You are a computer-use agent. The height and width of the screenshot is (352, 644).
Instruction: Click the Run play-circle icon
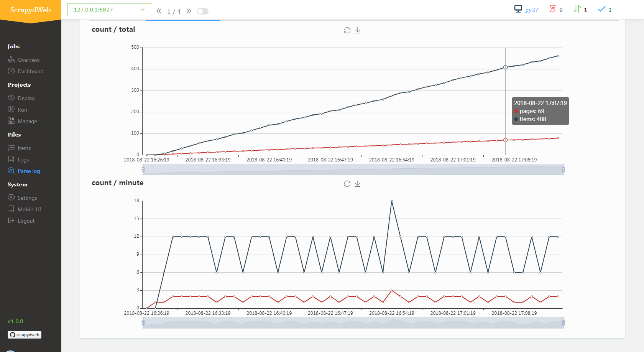coord(11,109)
